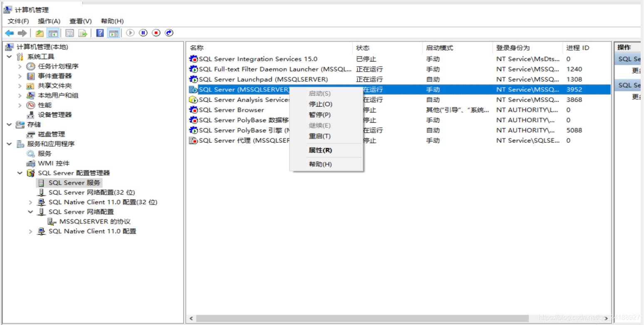Collapse the SQL Server 配置管理器 node

pos(20,173)
